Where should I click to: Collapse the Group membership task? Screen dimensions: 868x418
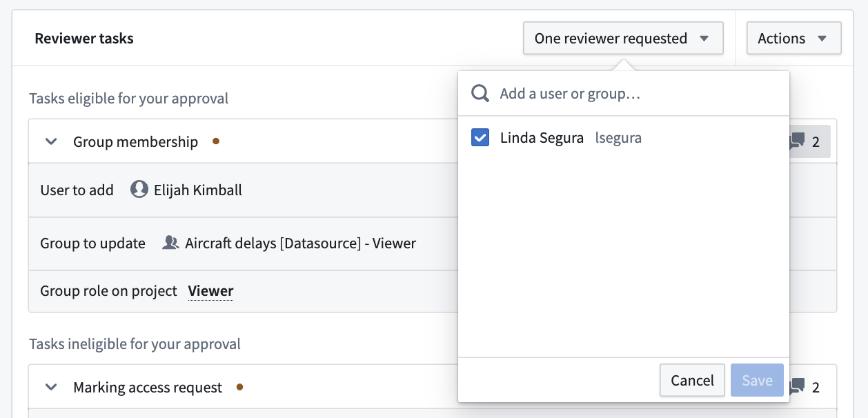tap(50, 142)
